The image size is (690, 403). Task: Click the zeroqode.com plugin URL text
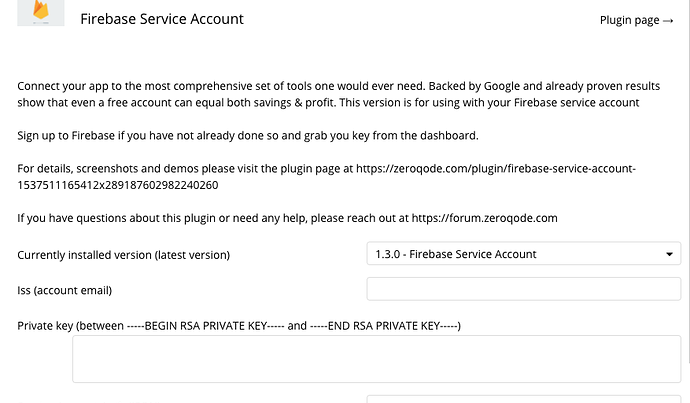[496, 169]
